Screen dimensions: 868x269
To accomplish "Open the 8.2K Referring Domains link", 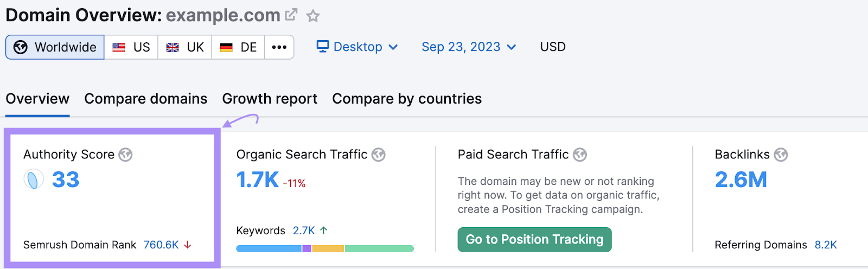I will click(826, 245).
